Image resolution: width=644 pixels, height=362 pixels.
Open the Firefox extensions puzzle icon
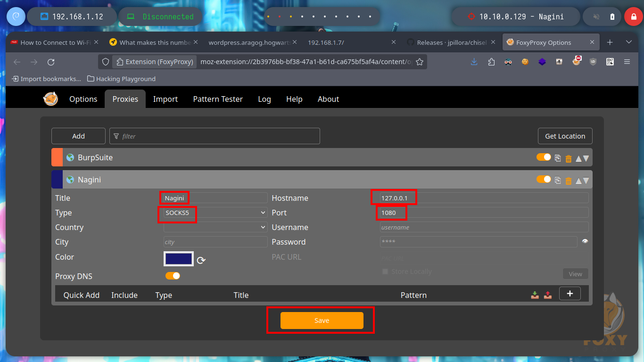tap(491, 62)
